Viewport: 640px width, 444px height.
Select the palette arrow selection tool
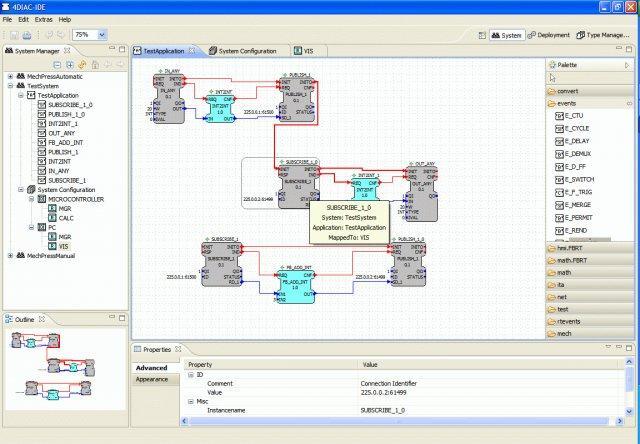coord(553,78)
